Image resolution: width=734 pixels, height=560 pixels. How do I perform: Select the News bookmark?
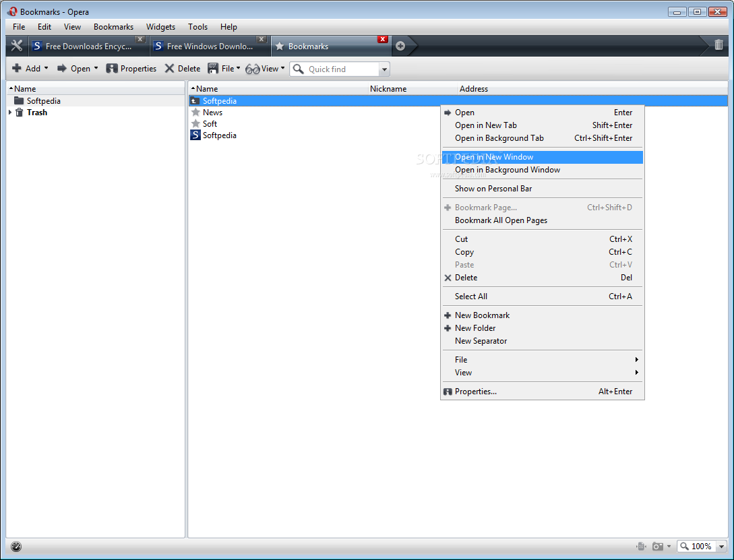206,113
